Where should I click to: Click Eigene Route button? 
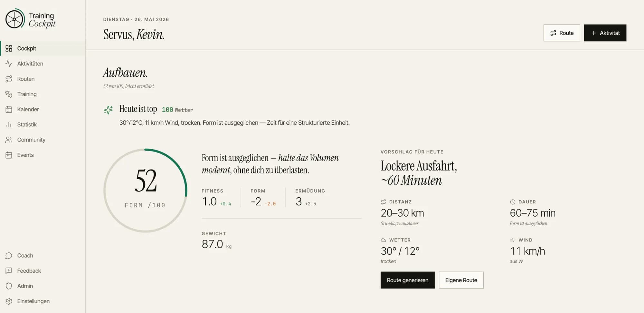[x=461, y=280]
